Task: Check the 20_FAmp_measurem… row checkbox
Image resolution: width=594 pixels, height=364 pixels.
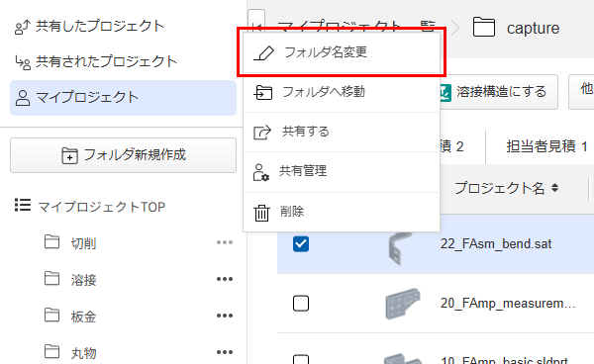Action: point(301,303)
